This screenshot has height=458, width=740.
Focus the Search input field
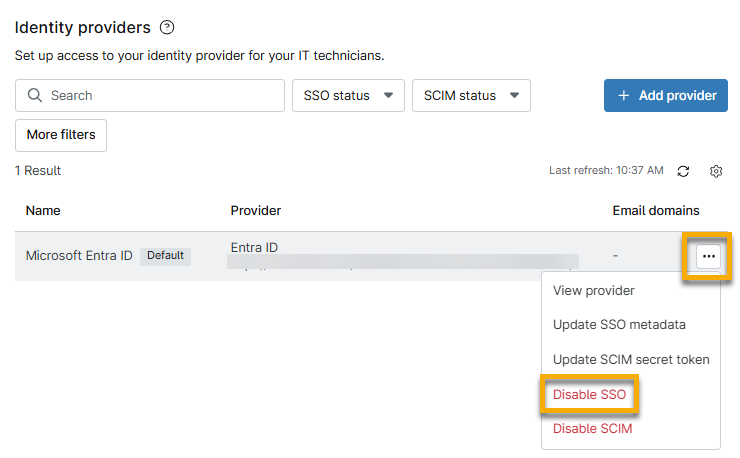point(150,95)
